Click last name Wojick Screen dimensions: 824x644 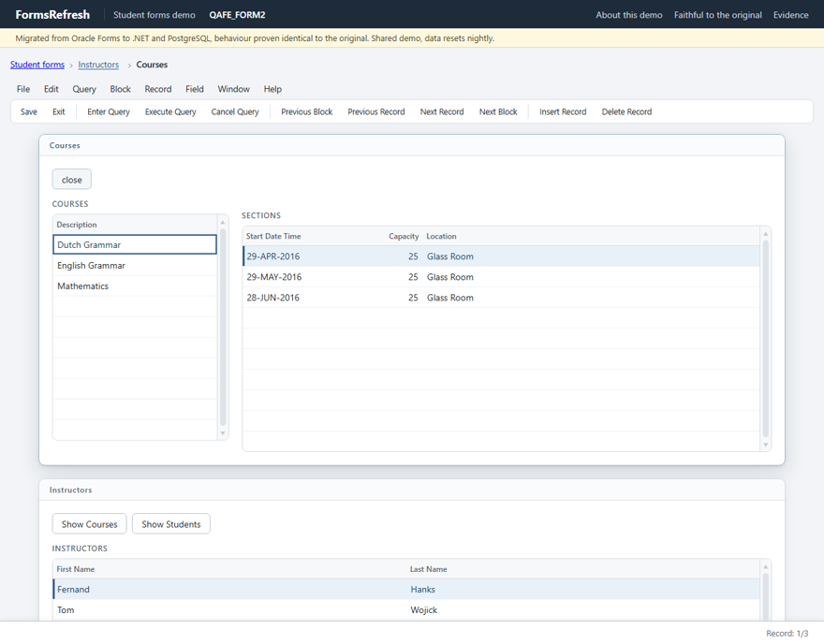coord(424,610)
